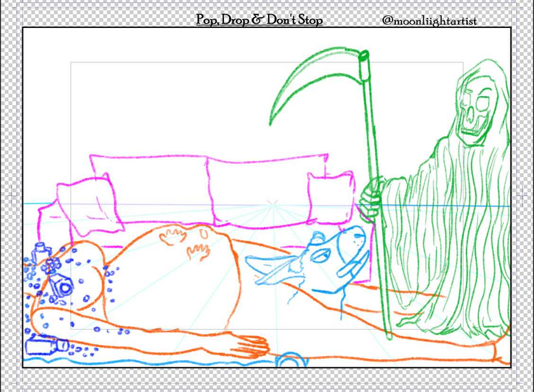Click the small blue bottle at upper left
Image resolution: width=534 pixels, height=392 pixels.
tap(41, 249)
